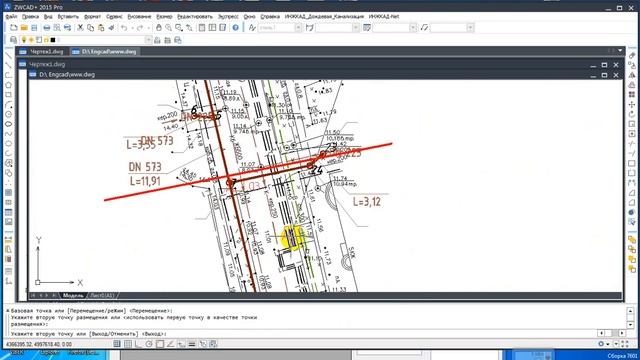640x360 pixels.
Task: Activate the Pan hand tool
Action: pyautogui.click(x=159, y=28)
